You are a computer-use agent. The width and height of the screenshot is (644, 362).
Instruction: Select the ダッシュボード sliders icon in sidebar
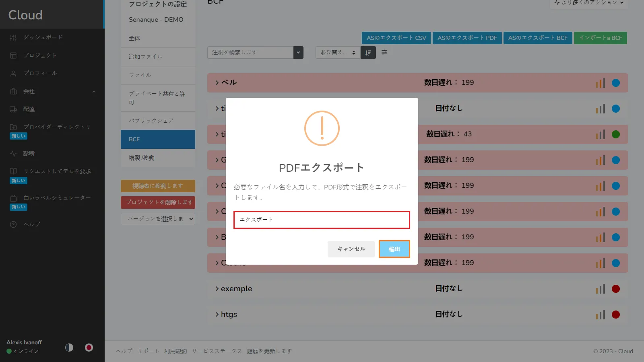click(13, 37)
